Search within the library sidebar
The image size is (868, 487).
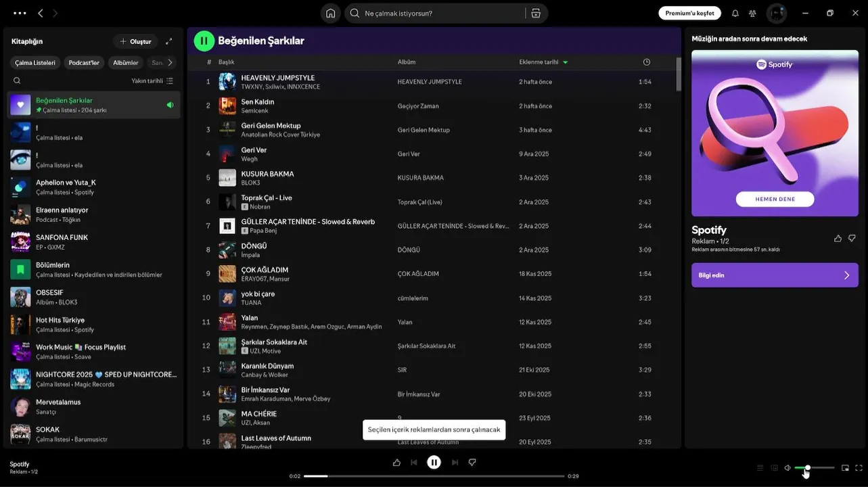17,80
